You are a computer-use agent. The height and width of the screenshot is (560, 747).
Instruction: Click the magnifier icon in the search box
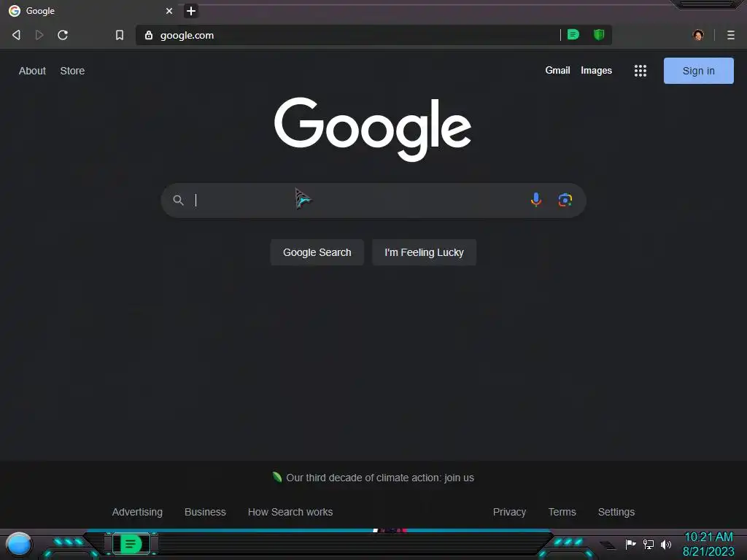[178, 200]
